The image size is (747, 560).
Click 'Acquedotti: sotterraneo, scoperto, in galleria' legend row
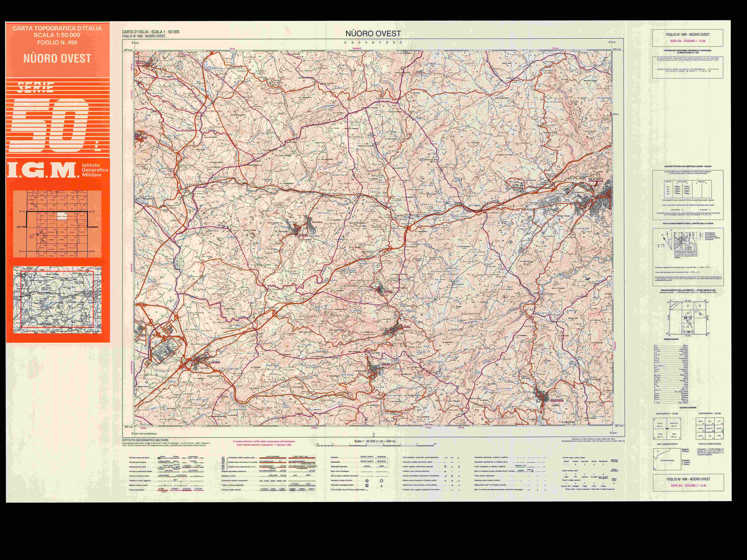click(x=510, y=458)
